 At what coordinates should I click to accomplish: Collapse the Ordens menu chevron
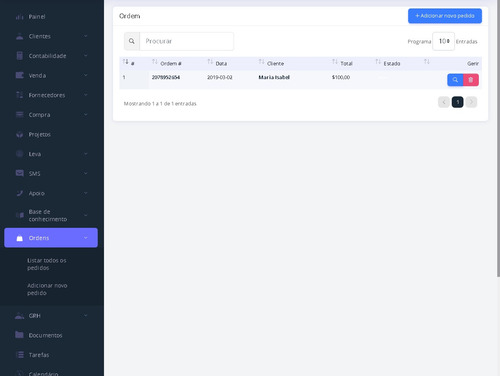86,238
